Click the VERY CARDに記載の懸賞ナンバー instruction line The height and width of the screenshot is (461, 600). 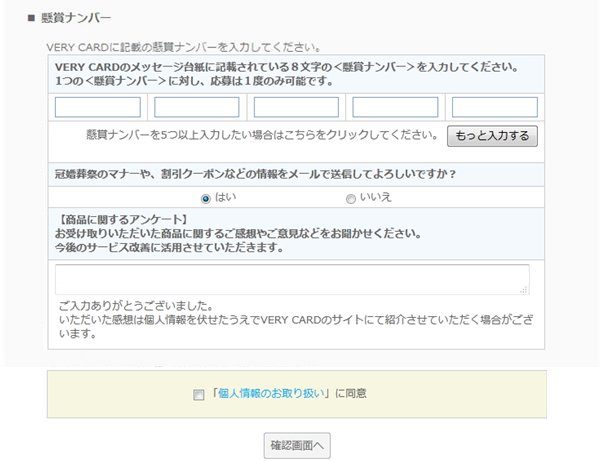click(184, 47)
